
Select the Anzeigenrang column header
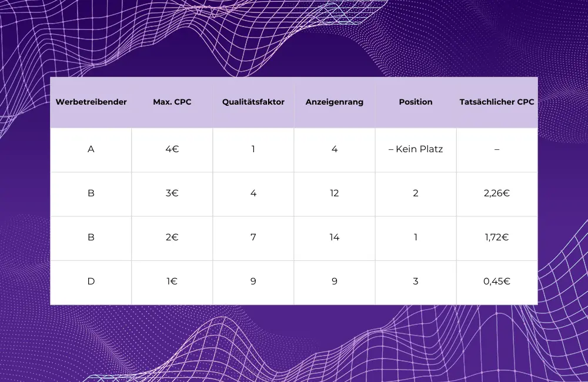(335, 102)
